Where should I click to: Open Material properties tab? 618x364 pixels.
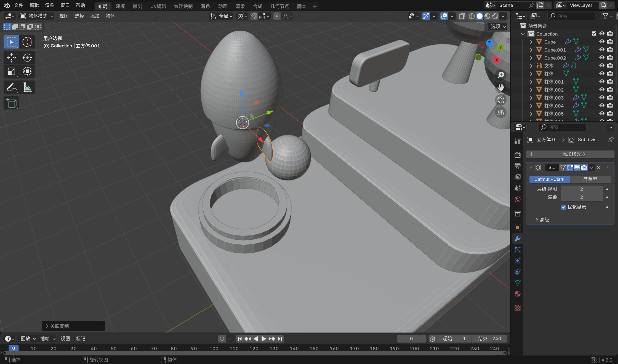point(518,294)
